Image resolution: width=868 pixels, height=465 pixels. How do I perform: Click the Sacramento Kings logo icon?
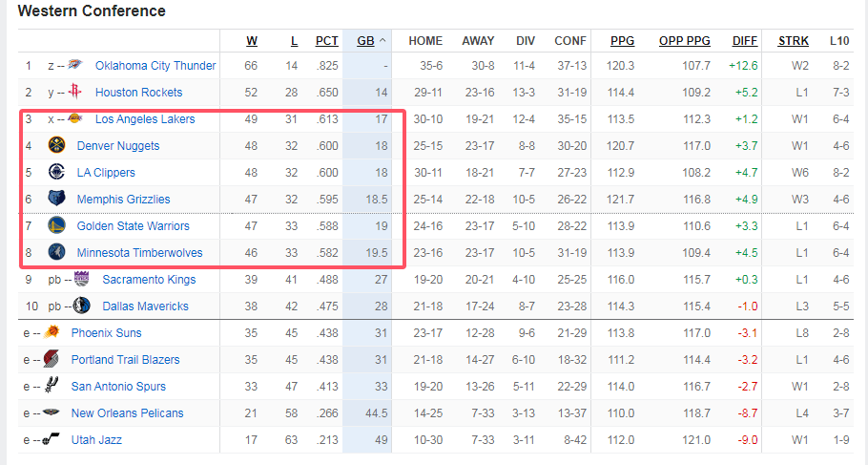[81, 279]
